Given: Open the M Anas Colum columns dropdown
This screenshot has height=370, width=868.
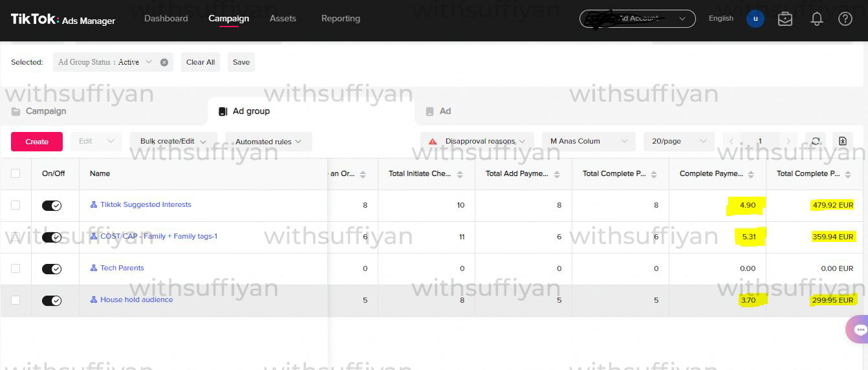Looking at the screenshot, I should click(x=589, y=141).
